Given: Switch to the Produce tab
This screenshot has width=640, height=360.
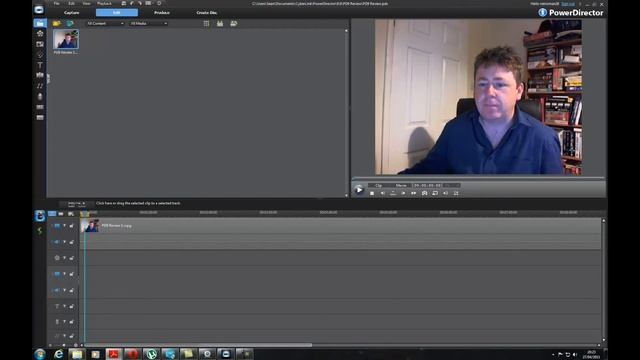Looking at the screenshot, I should [x=162, y=13].
